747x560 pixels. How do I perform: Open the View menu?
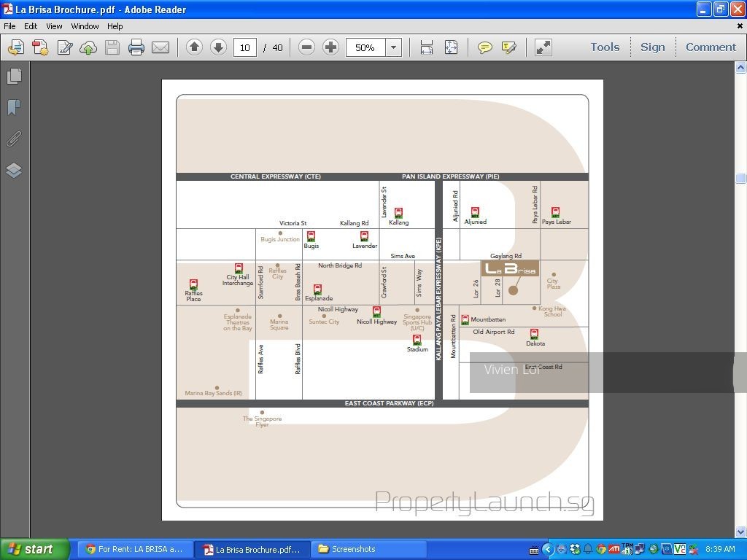pos(54,26)
